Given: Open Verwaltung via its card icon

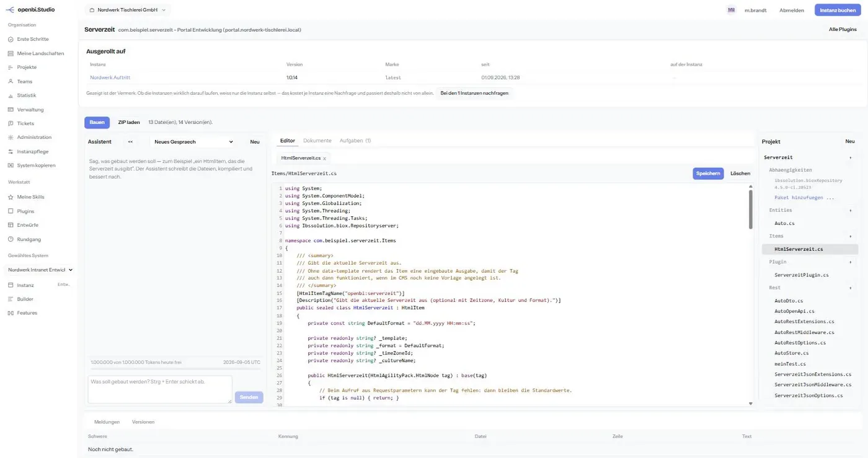Looking at the screenshot, I should [x=11, y=110].
